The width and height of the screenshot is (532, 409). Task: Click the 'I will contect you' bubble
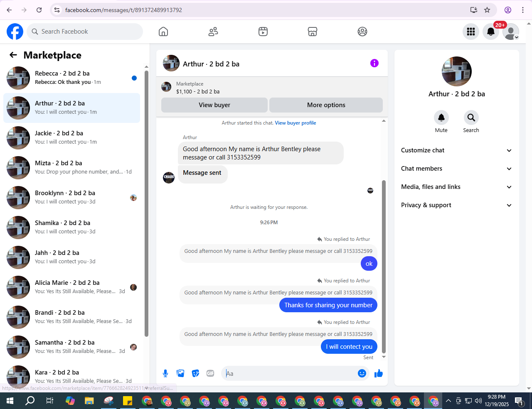pos(349,347)
